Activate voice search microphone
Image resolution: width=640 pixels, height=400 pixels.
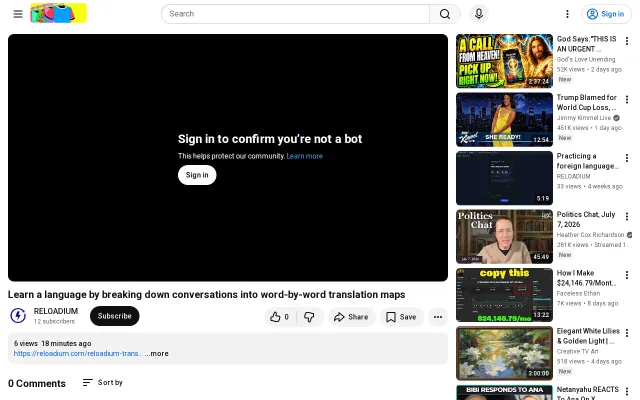tap(479, 14)
